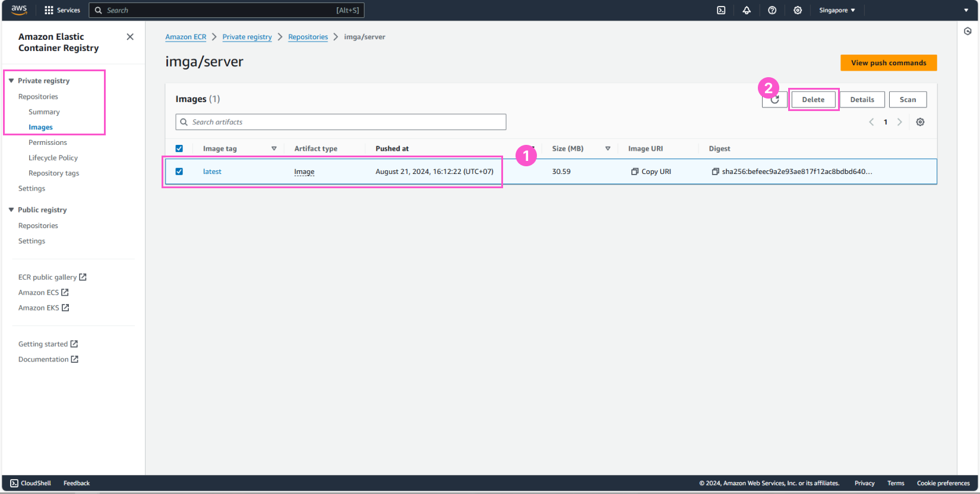Open the latest image tag link
The height and width of the screenshot is (494, 980).
[212, 172]
